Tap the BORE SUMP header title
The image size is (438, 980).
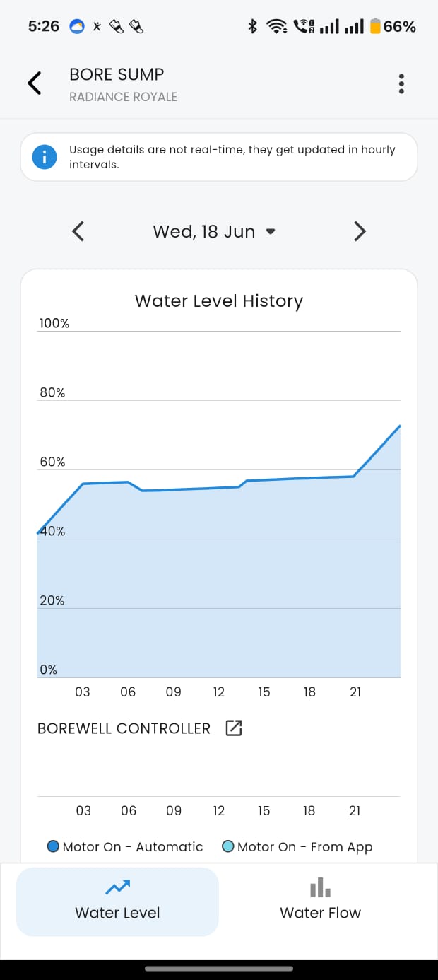click(117, 74)
